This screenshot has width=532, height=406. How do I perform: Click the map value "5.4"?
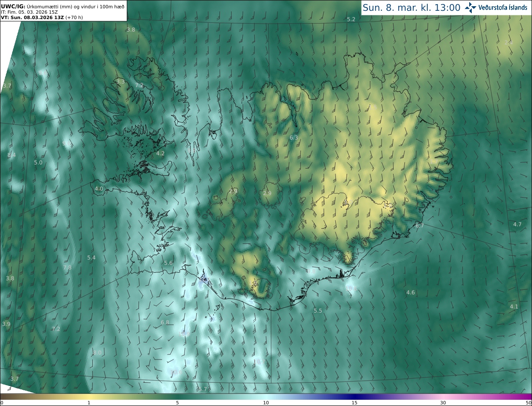[91, 258]
